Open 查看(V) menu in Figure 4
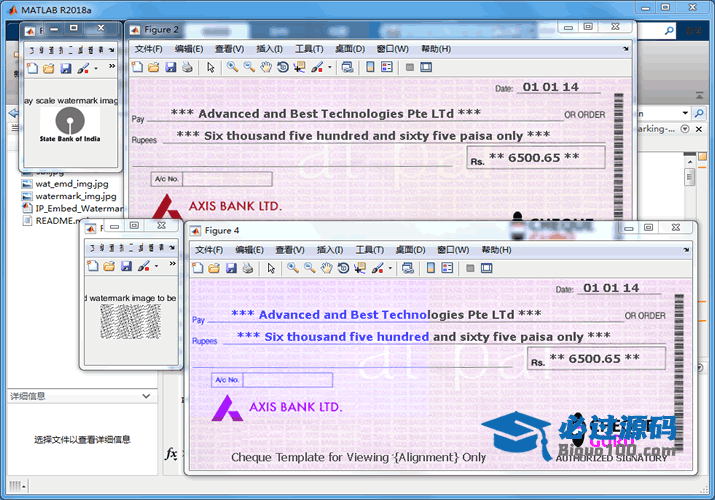 [290, 250]
